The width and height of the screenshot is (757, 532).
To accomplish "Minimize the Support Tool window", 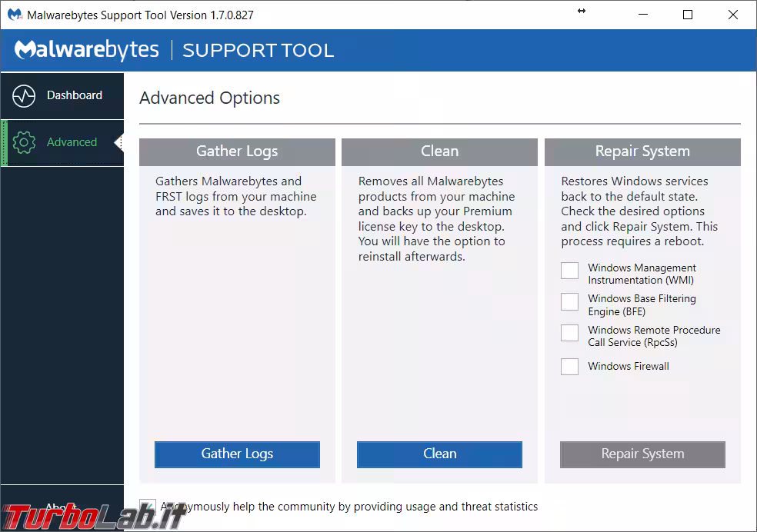I will coord(645,15).
